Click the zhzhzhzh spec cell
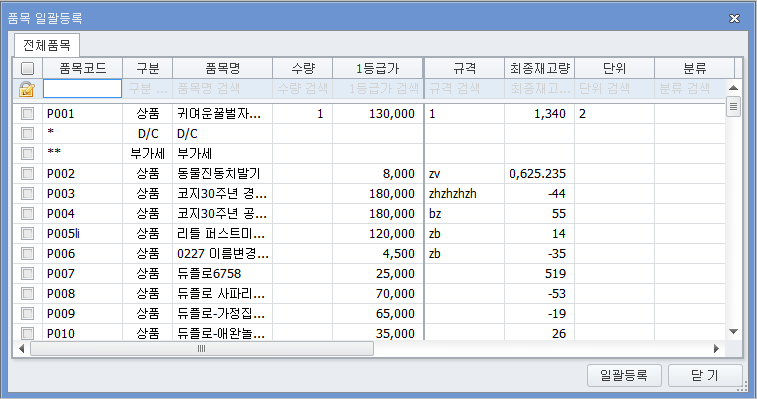The height and width of the screenshot is (399, 757). click(x=464, y=194)
